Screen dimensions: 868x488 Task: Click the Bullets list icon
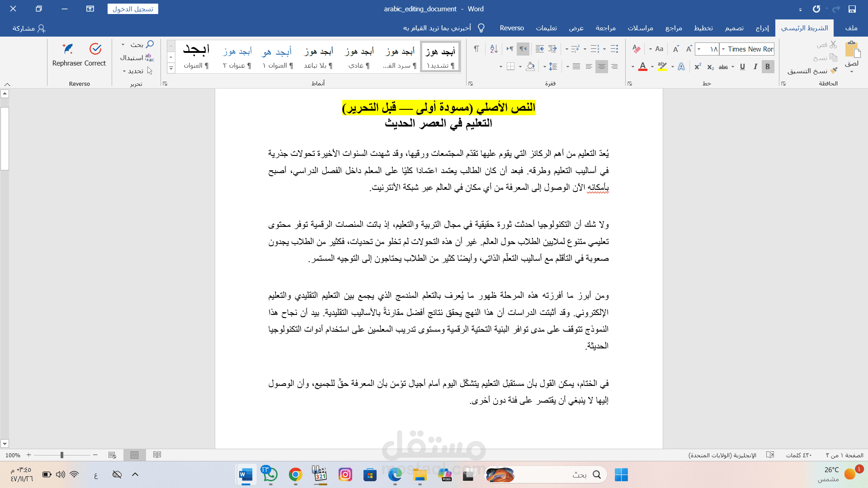click(614, 49)
